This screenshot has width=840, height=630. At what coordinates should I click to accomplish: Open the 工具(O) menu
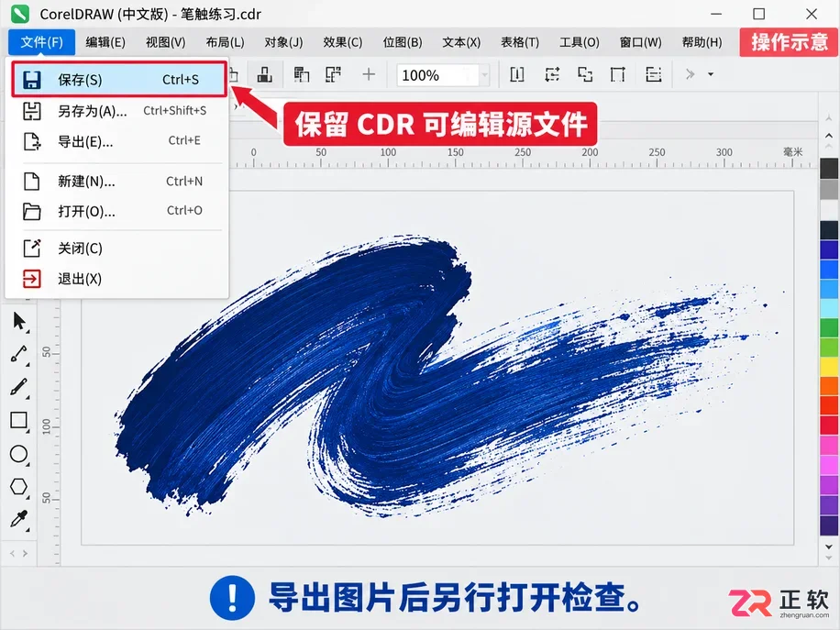(x=580, y=42)
